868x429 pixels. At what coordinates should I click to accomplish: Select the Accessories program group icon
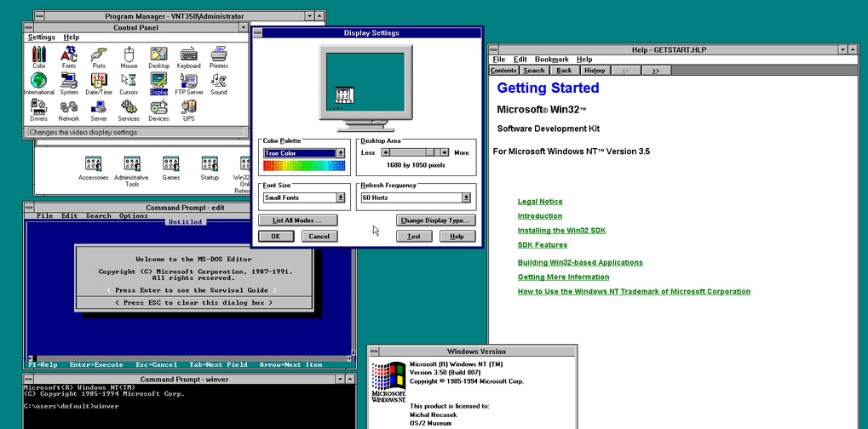pyautogui.click(x=93, y=166)
